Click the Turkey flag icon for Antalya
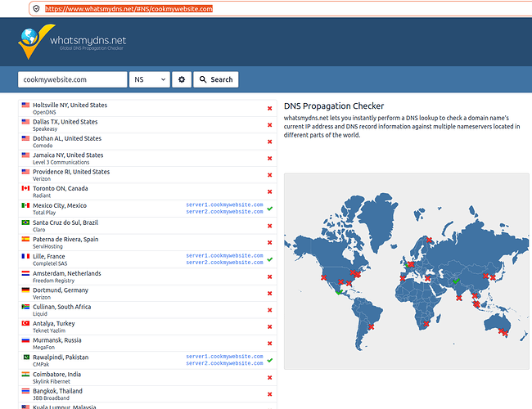Viewport: 532px width, 409px height. [25, 323]
